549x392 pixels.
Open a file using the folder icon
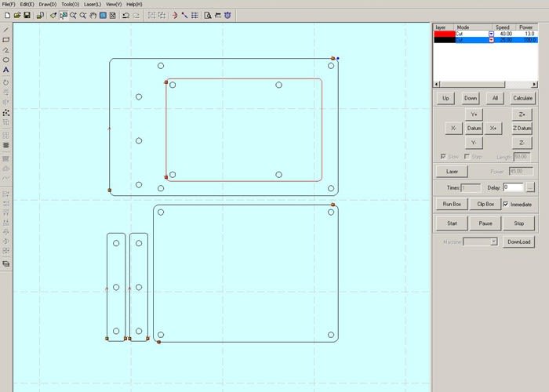17,16
